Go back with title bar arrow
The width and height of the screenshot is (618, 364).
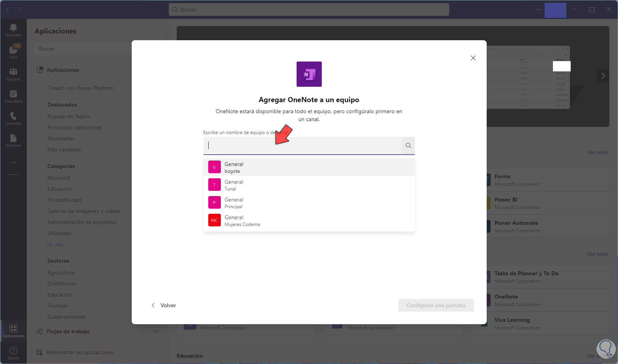(x=8, y=9)
